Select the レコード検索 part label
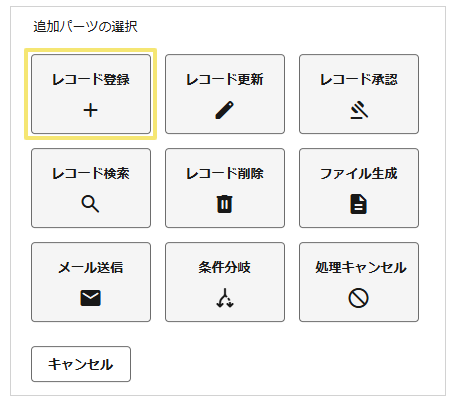 91,173
